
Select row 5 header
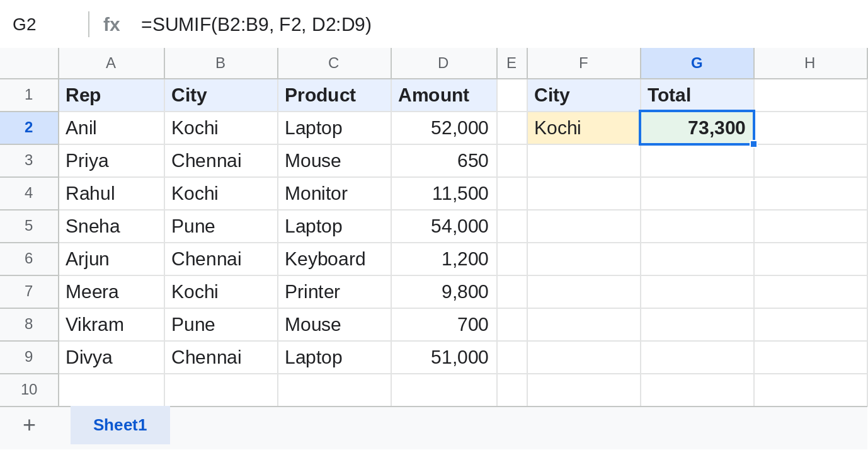[29, 226]
